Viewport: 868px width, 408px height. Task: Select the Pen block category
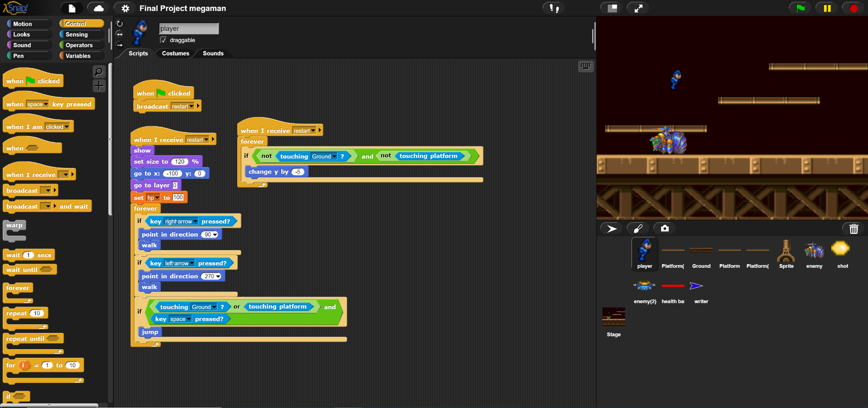pos(29,56)
